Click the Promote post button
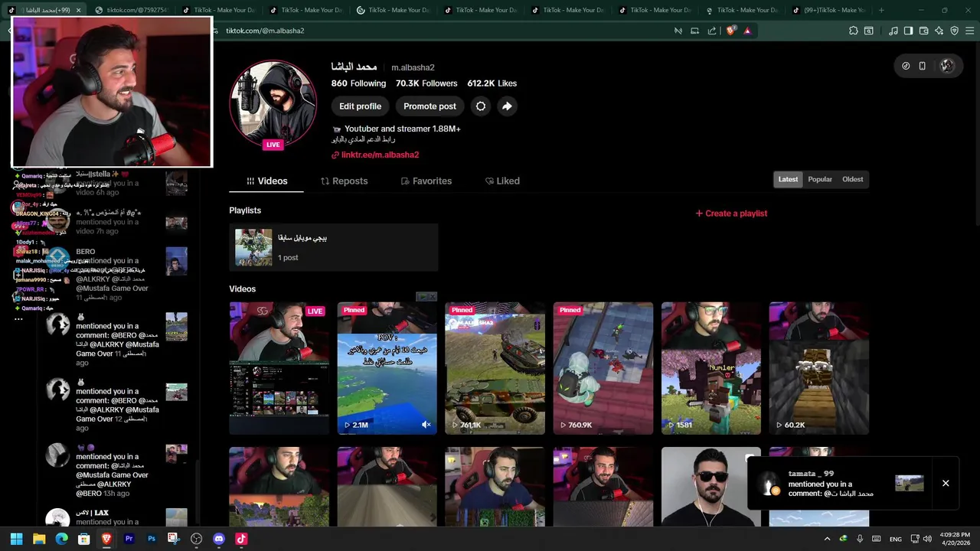This screenshot has height=551, width=980. (430, 106)
